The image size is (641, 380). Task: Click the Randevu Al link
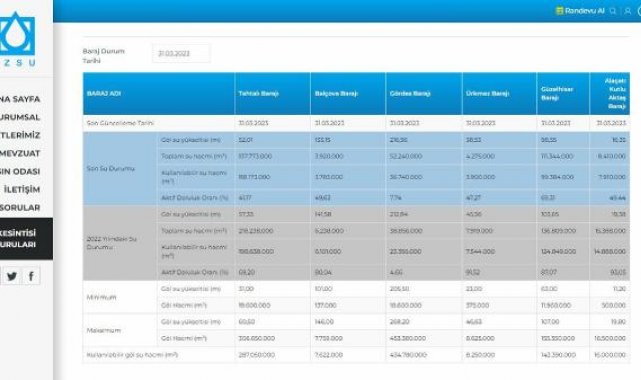(x=584, y=11)
